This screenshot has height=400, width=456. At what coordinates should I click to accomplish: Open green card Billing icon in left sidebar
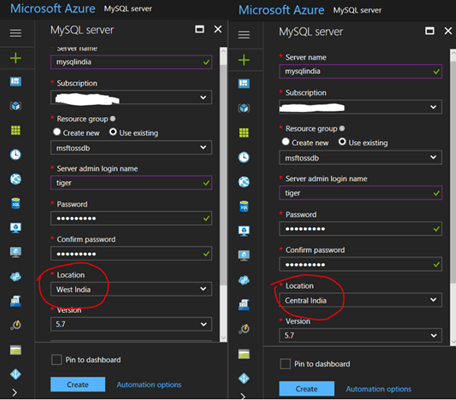pos(16,350)
